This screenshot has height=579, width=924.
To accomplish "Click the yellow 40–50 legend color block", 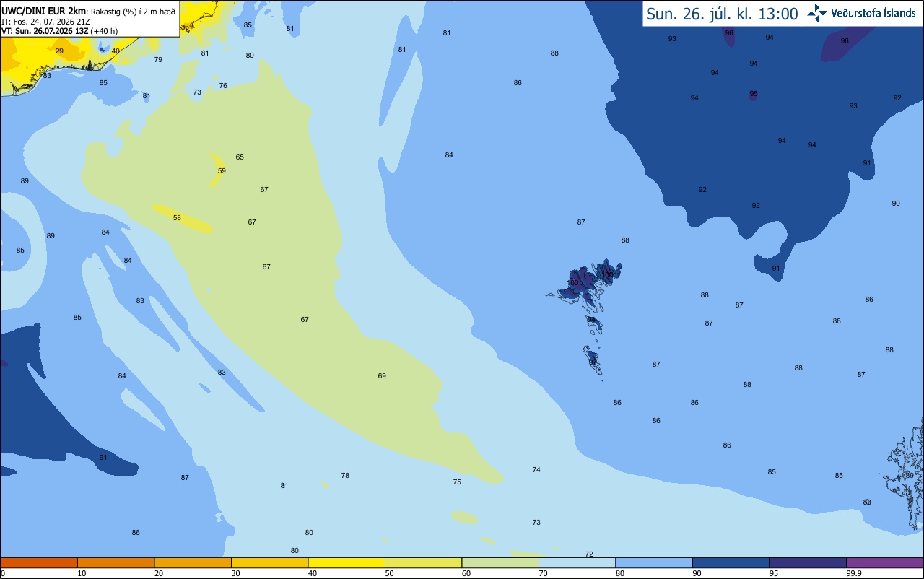I will [346, 562].
